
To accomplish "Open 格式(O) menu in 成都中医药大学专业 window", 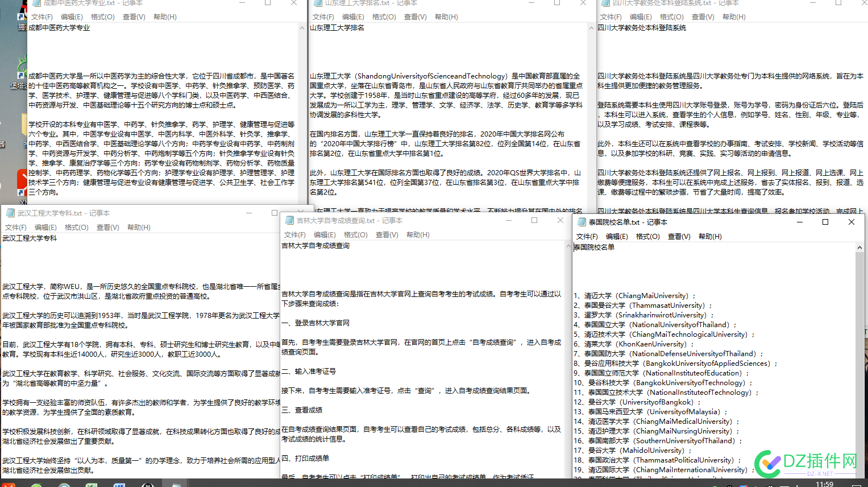I will [103, 17].
